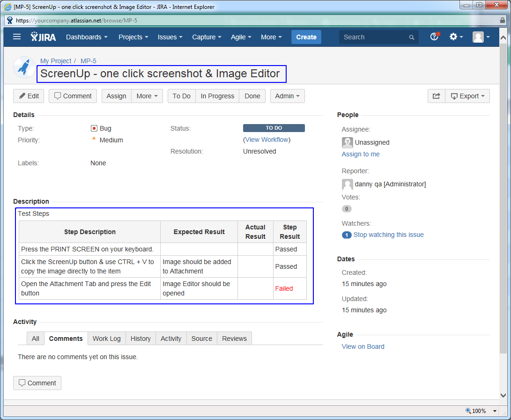The height and width of the screenshot is (420, 511).
Task: Click the bottom Comment button
Action: pyautogui.click(x=37, y=383)
